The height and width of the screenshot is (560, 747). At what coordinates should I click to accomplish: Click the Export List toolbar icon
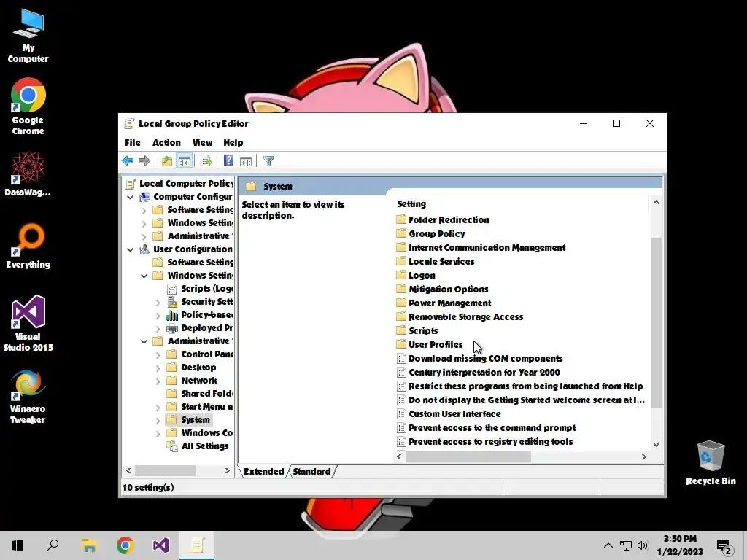206,161
